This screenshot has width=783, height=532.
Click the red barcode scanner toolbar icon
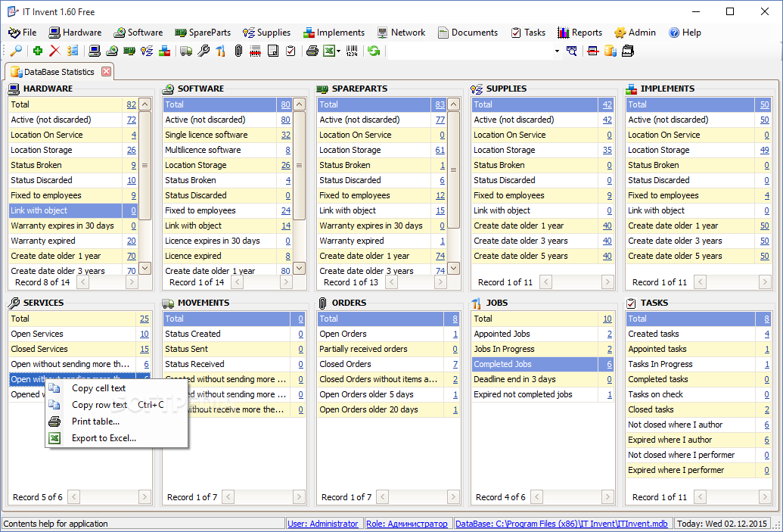[x=255, y=51]
